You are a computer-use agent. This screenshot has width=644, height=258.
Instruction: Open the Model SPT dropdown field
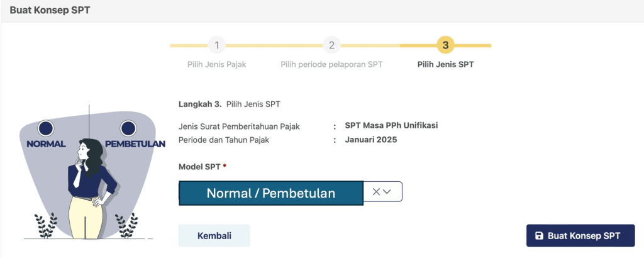pyautogui.click(x=271, y=193)
